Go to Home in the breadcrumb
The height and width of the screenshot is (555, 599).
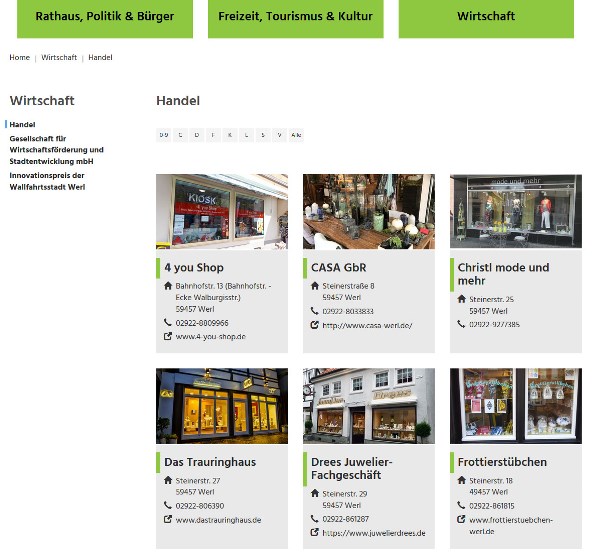point(19,57)
